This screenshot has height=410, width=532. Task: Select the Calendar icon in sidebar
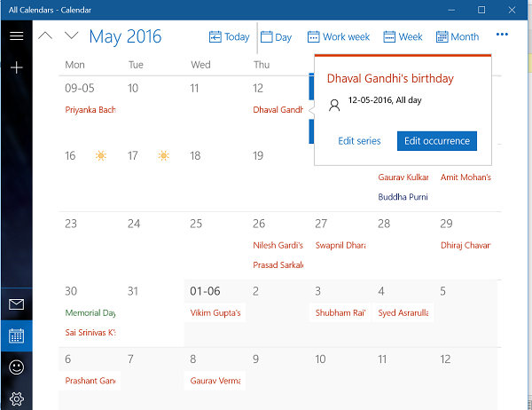[16, 335]
